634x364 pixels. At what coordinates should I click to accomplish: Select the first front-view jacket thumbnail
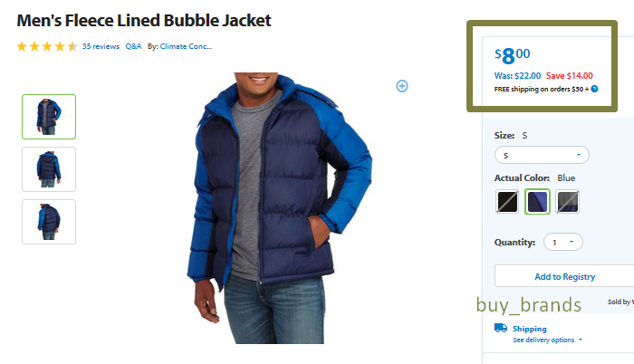(x=49, y=117)
